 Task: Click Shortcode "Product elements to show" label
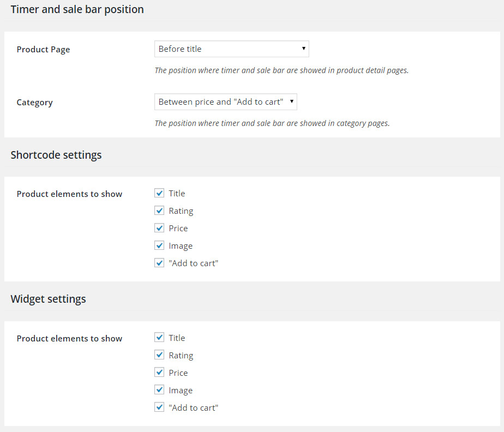pos(69,194)
